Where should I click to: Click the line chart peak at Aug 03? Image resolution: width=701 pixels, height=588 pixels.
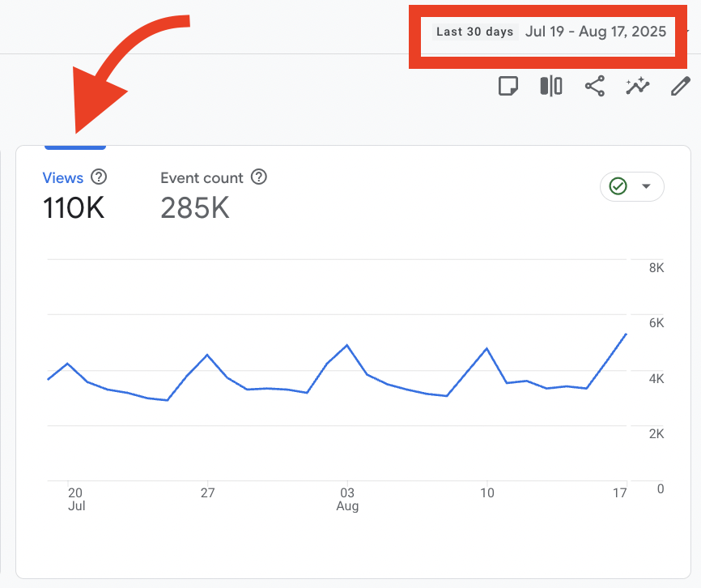coord(347,345)
